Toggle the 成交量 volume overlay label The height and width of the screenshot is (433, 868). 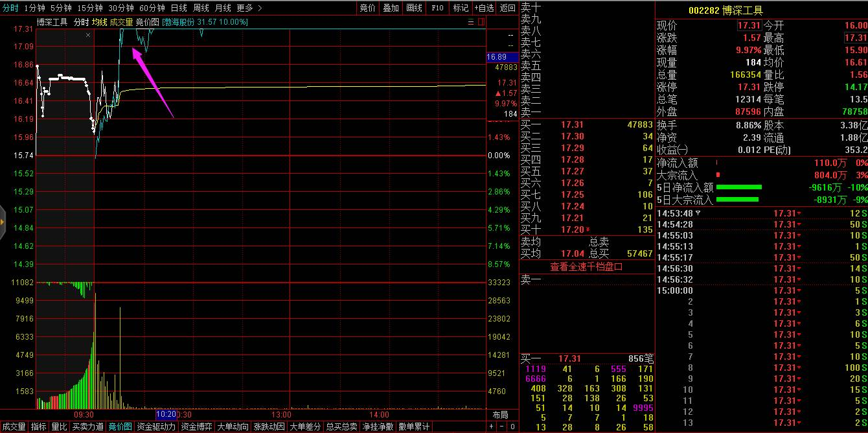(x=120, y=21)
